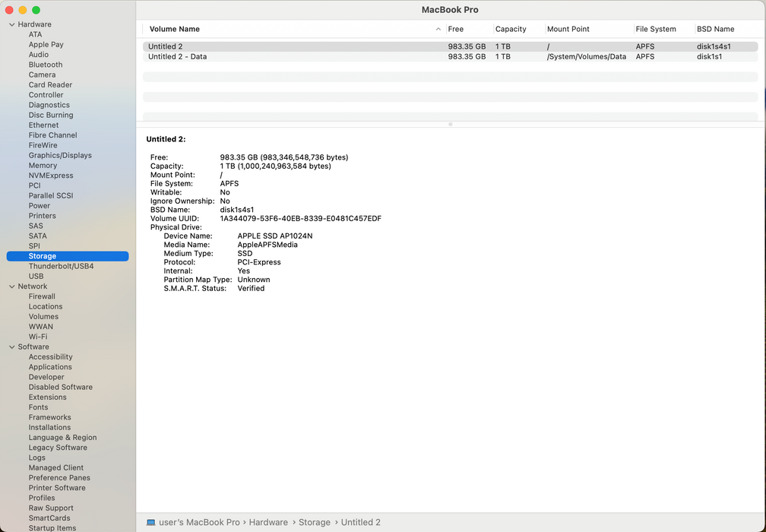The width and height of the screenshot is (766, 532).
Task: Open Thunderbolt/USB4 details
Action: tap(61, 266)
